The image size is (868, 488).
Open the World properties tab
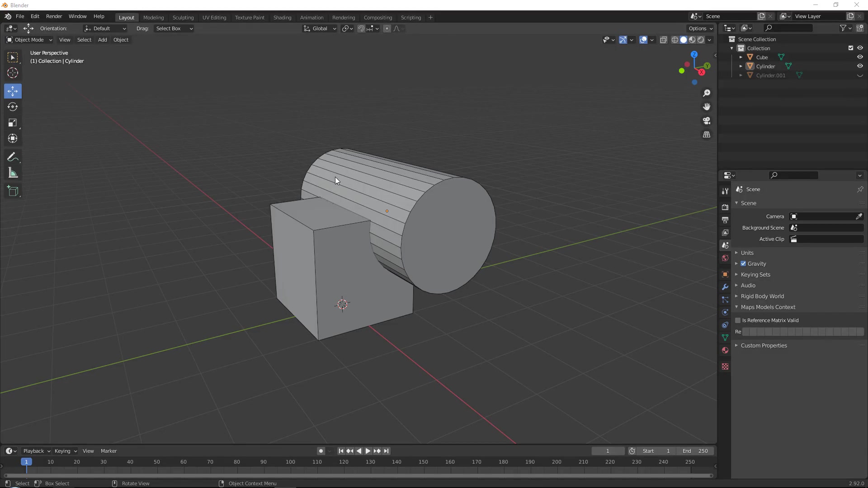click(x=725, y=258)
